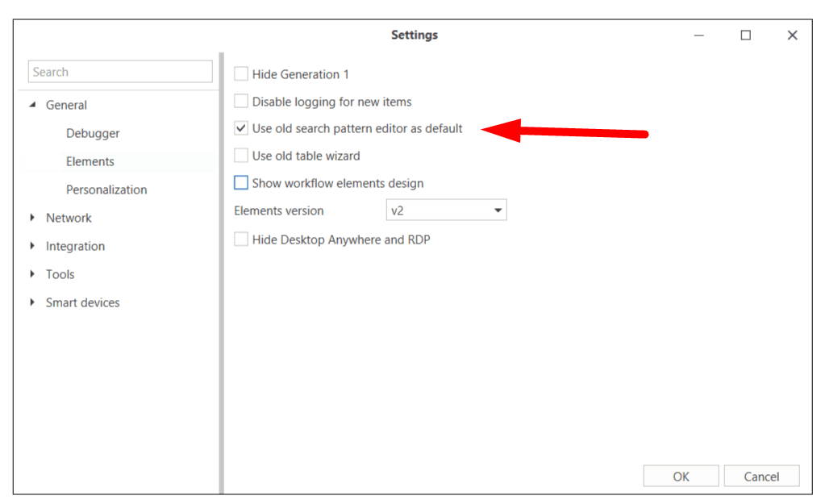This screenshot has width=825, height=504.
Task: Click the Cancel button
Action: [761, 477]
